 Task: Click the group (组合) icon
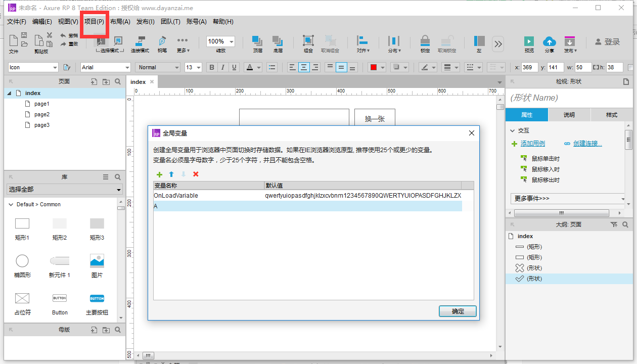pos(308,41)
